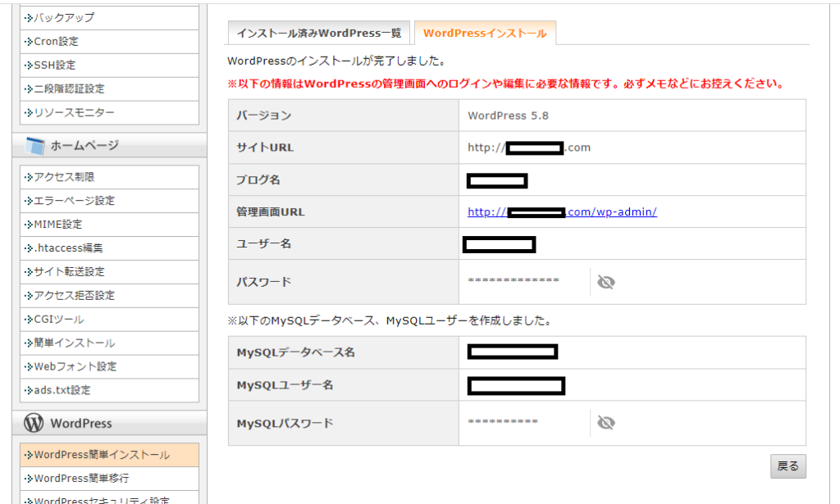The height and width of the screenshot is (504, 840).
Task: Open 二段階認証設定 menu item
Action: [109, 89]
